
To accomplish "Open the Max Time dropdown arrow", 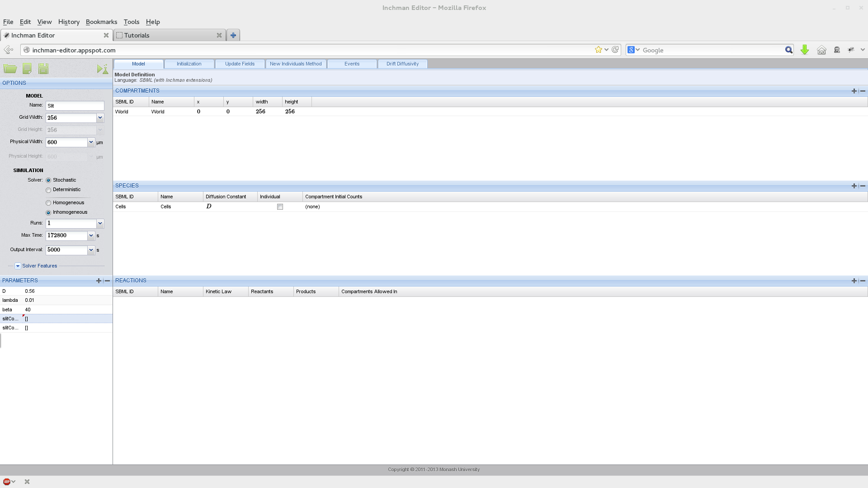I will coord(91,235).
